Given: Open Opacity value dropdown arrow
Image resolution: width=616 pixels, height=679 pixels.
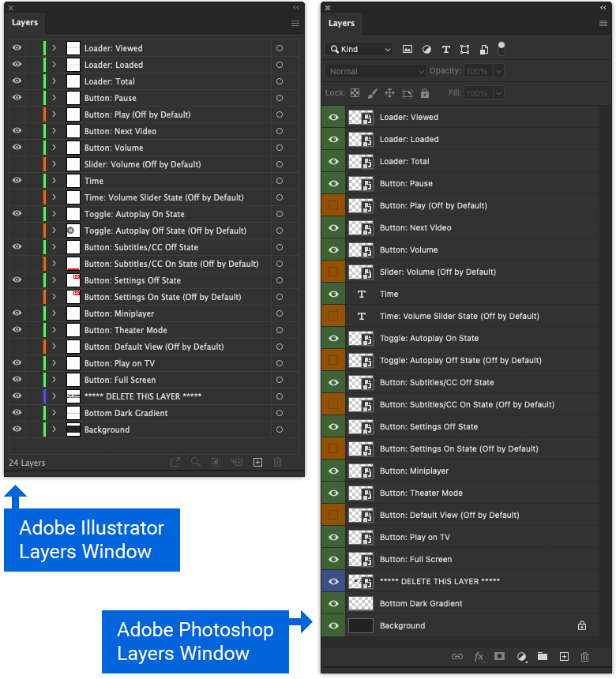Looking at the screenshot, I should click(x=498, y=71).
